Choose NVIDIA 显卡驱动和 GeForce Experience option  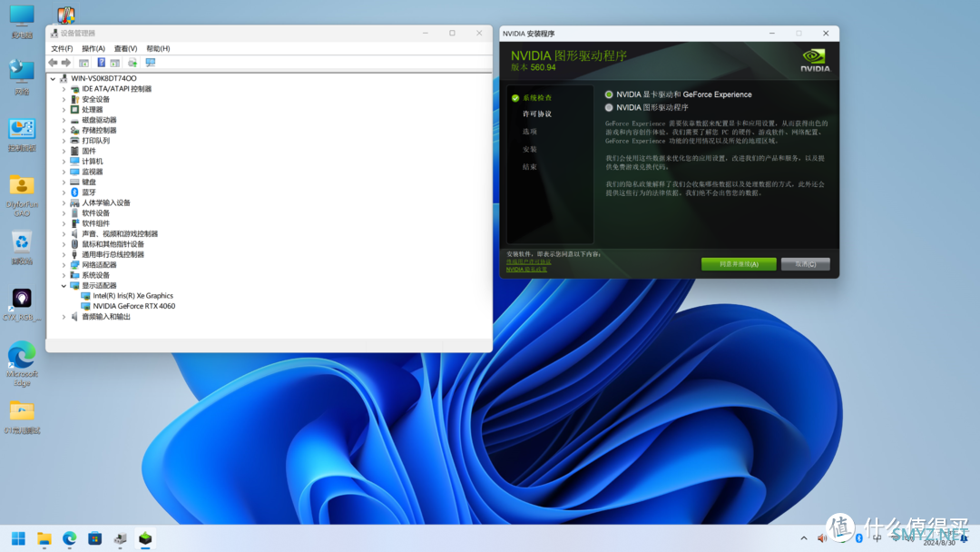609,94
